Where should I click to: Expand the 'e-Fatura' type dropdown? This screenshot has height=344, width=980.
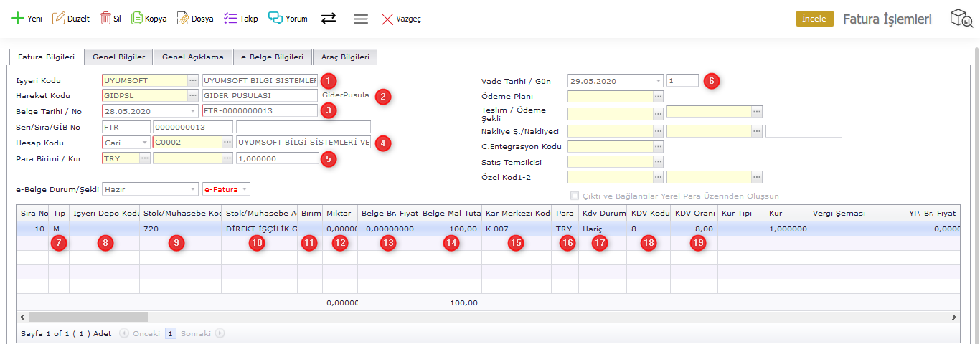coord(244,189)
